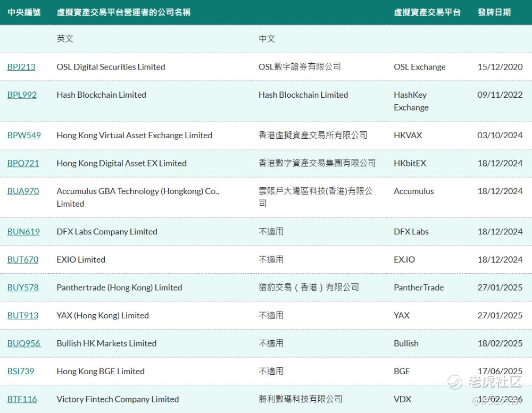This screenshot has height=413, width=532.
Task: Open the BPW549 central number link
Action: pyautogui.click(x=24, y=136)
